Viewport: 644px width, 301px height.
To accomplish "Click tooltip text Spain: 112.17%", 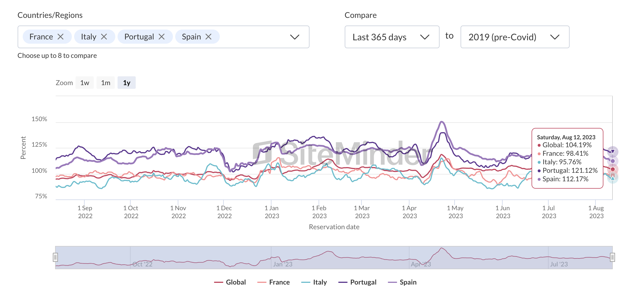I will point(565,179).
